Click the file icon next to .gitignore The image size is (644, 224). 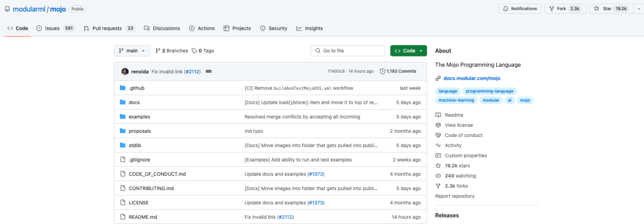tap(122, 160)
